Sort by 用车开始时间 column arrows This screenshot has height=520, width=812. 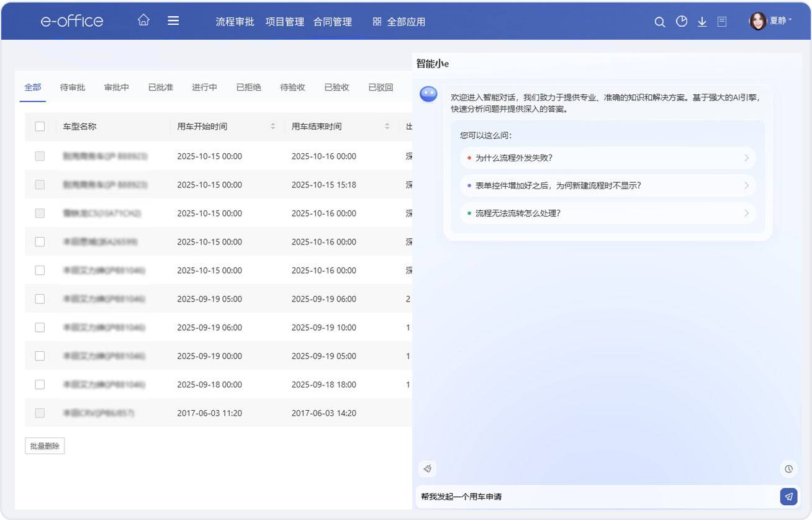(273, 127)
